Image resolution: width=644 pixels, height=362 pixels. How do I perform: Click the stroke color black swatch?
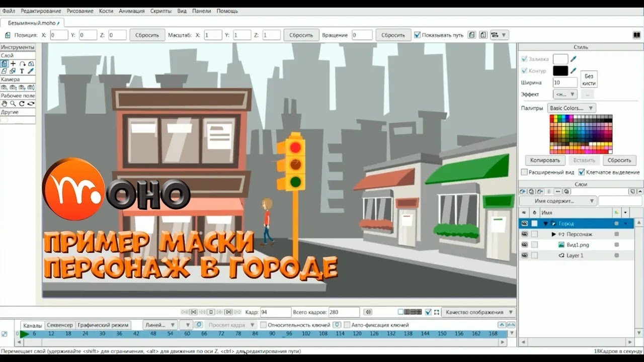(560, 71)
